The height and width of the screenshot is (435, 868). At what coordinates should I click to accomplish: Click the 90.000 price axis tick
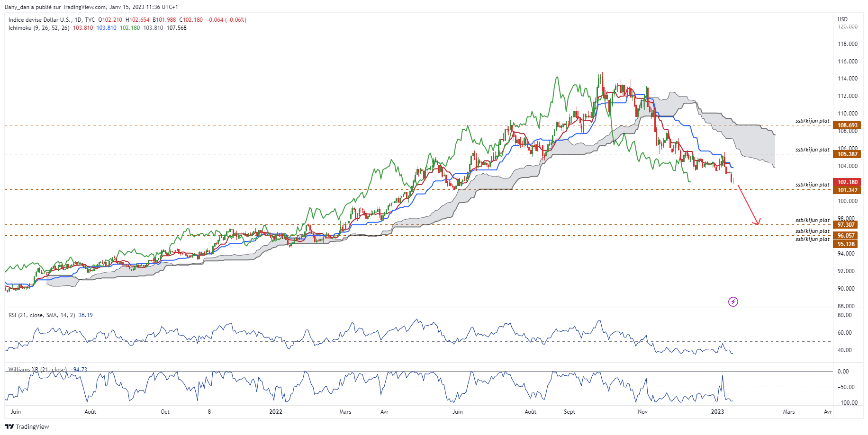(846, 289)
